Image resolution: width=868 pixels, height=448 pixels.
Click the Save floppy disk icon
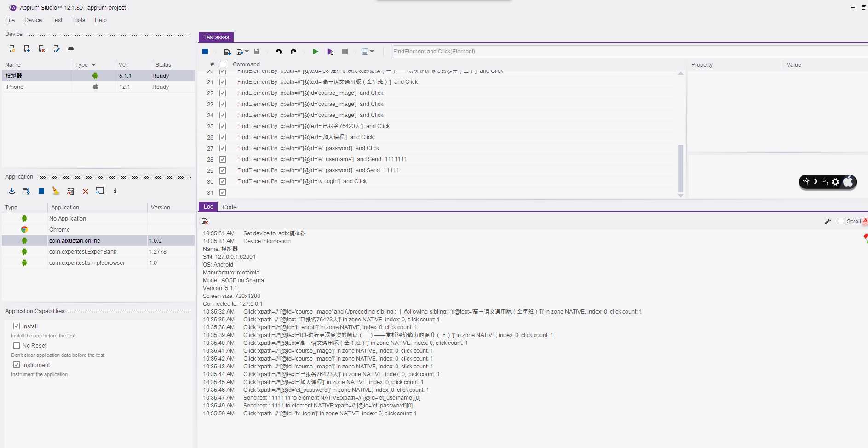[x=257, y=52]
